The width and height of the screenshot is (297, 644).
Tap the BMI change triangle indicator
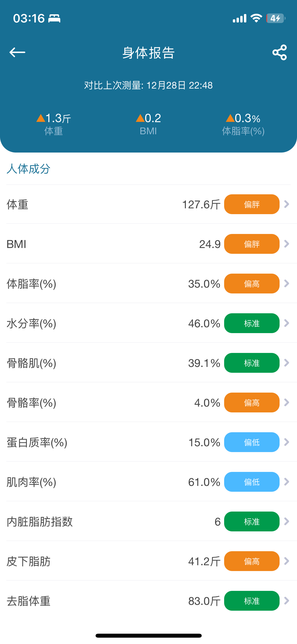click(140, 118)
